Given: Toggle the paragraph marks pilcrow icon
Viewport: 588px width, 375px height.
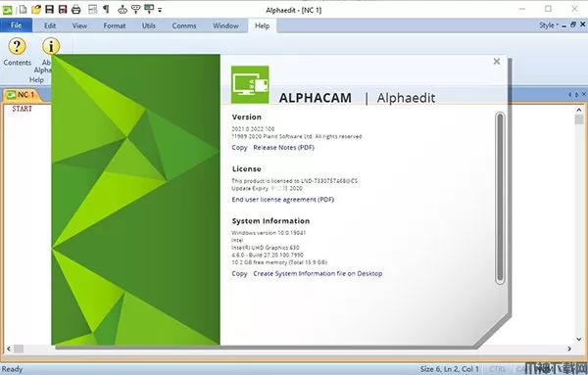Looking at the screenshot, I should point(106,10).
